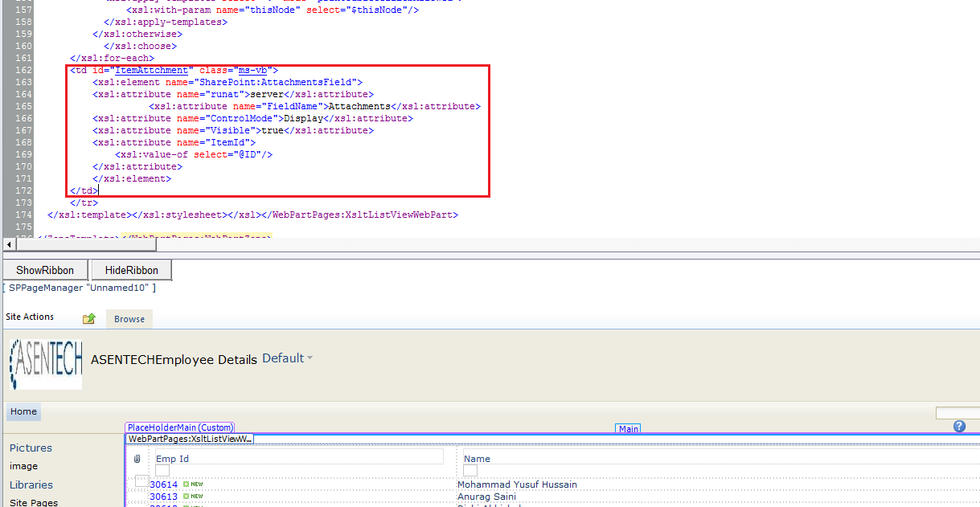980x507 pixels.
Task: Open the Default theme dropdown
Action: [x=285, y=359]
